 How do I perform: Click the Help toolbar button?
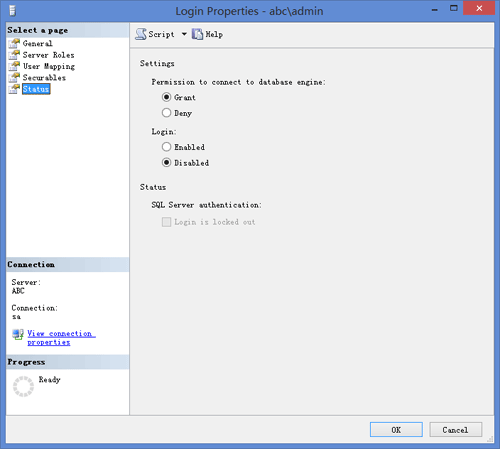207,34
